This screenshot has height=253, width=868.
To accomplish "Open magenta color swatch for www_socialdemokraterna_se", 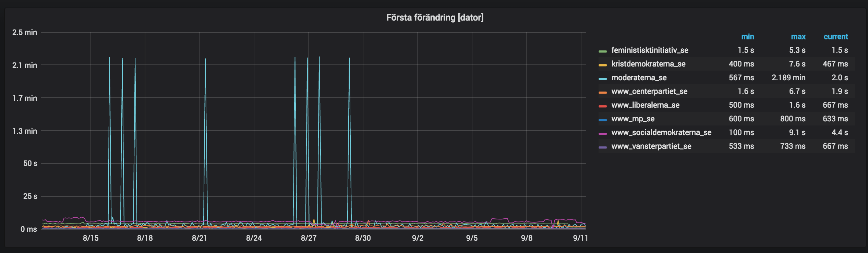I will [603, 134].
